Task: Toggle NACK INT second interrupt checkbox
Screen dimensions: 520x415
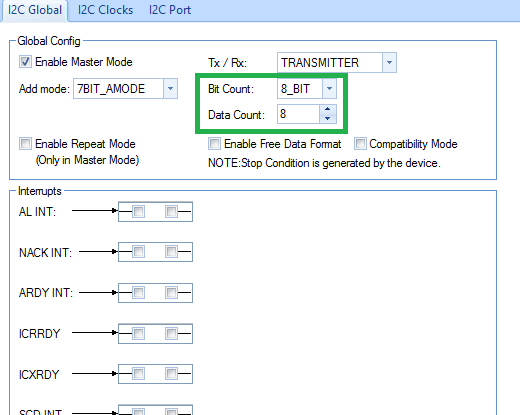Action: coord(171,252)
